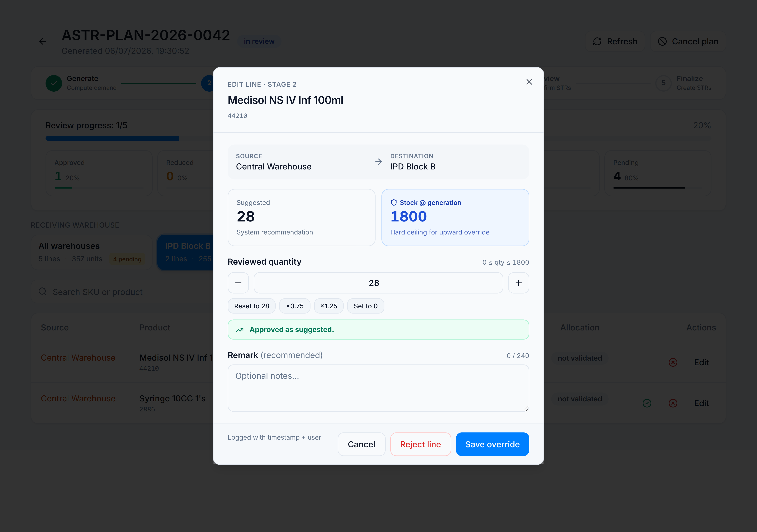The image size is (757, 532).
Task: Click the Source column header
Action: coord(55,327)
